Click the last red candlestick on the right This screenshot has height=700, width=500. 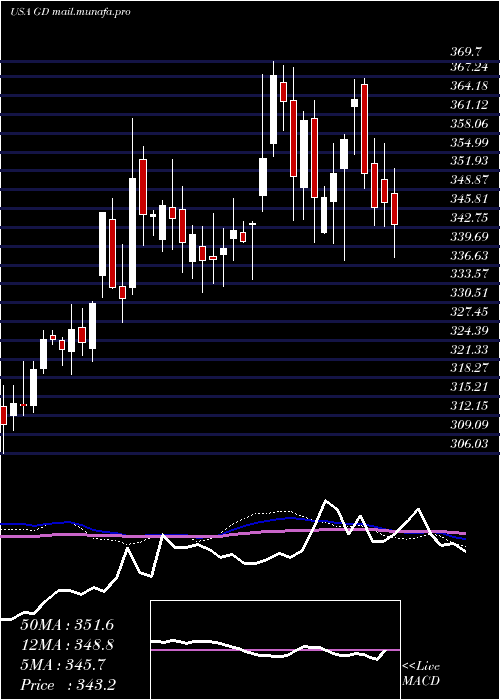(x=394, y=209)
